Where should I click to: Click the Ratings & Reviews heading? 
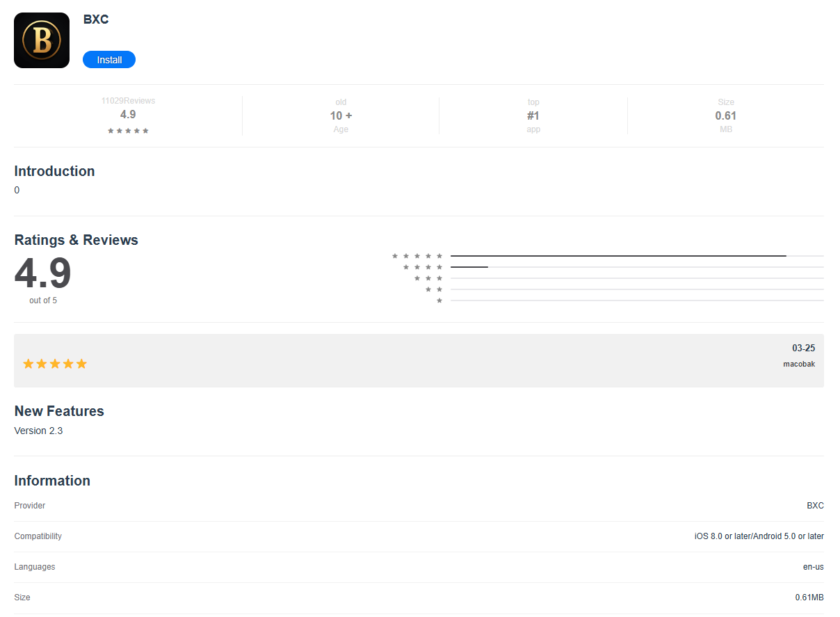click(76, 240)
